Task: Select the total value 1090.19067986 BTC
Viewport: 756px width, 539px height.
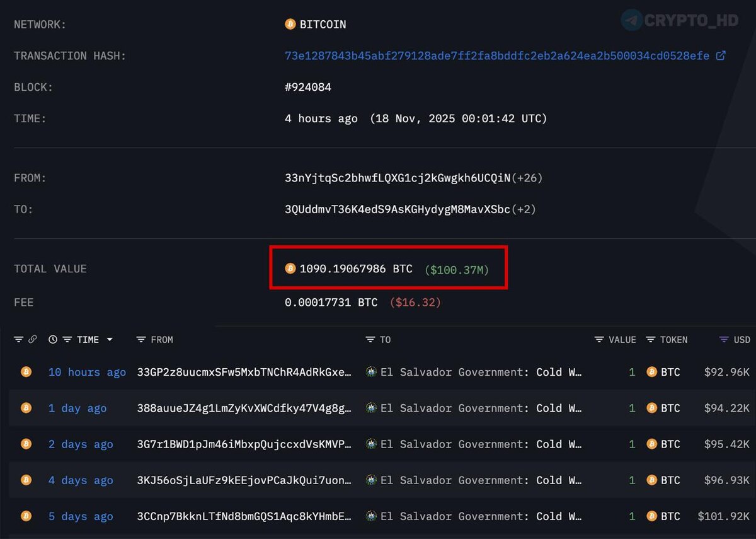Action: tap(356, 269)
